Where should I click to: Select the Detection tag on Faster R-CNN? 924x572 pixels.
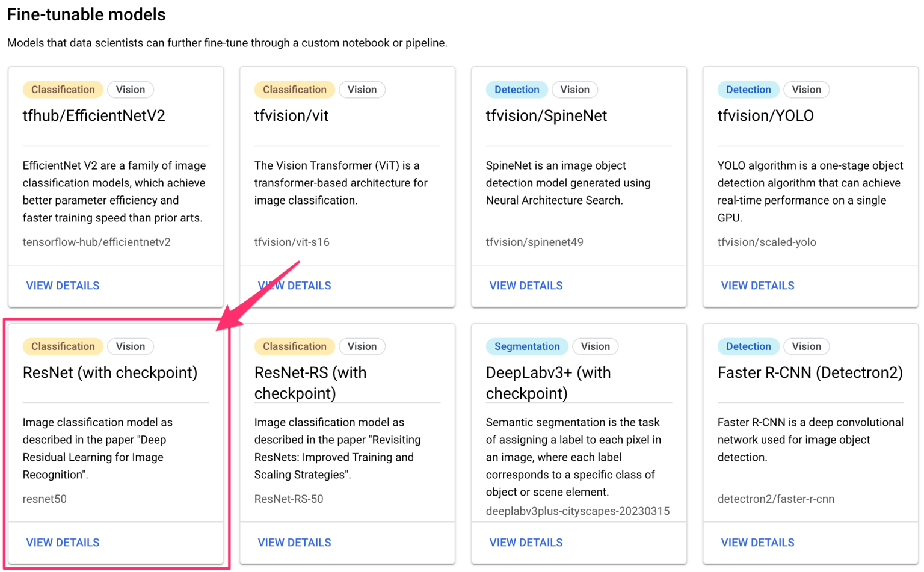pyautogui.click(x=748, y=346)
